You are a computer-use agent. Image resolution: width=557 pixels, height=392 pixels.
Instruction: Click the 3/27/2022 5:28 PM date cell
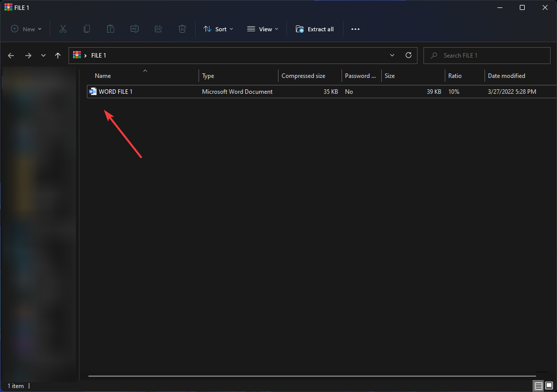(x=512, y=92)
